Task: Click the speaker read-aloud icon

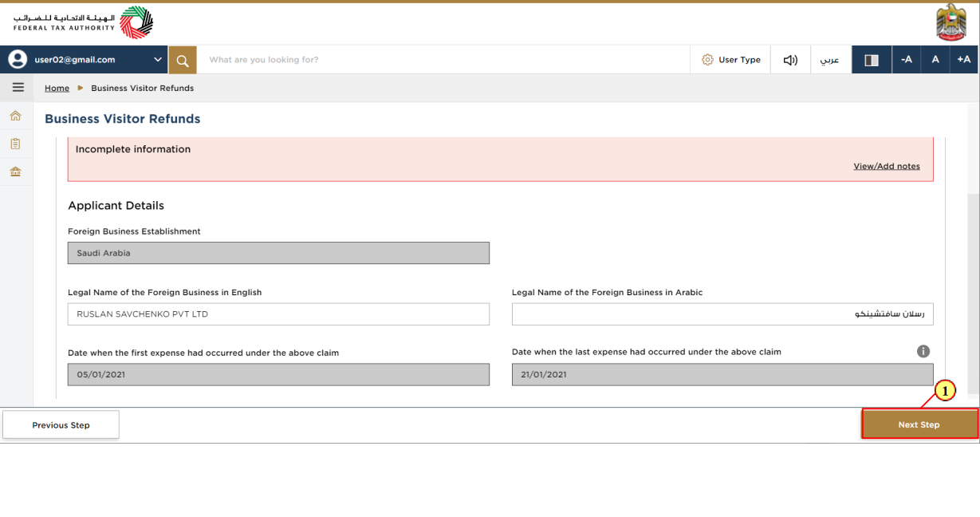Action: tap(790, 60)
